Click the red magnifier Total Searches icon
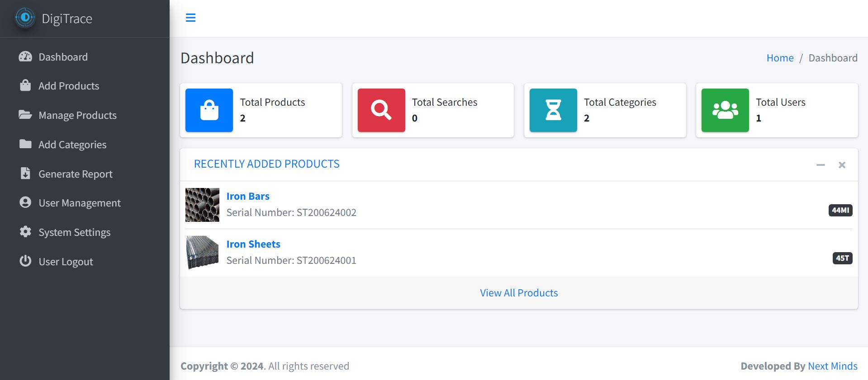 [381, 110]
